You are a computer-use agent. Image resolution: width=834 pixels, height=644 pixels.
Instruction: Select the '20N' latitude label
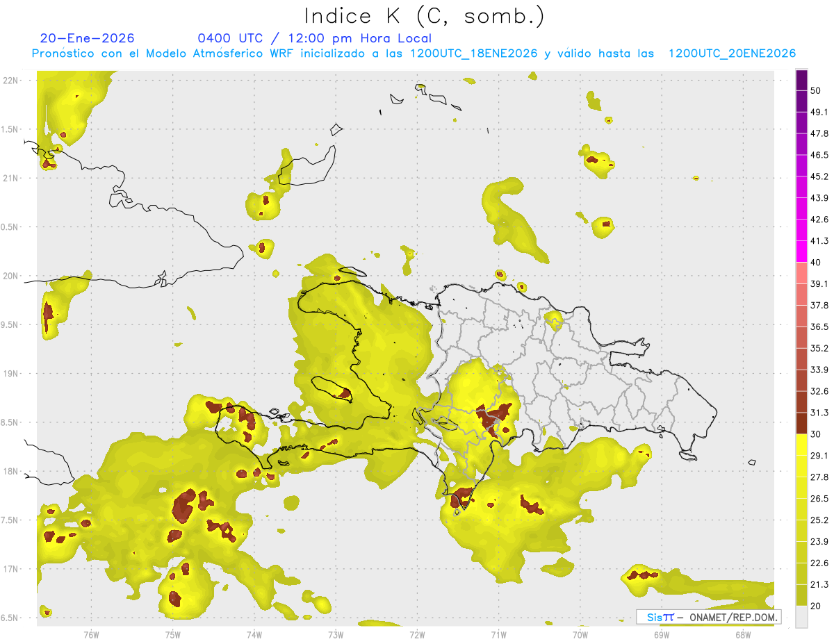tap(11, 276)
